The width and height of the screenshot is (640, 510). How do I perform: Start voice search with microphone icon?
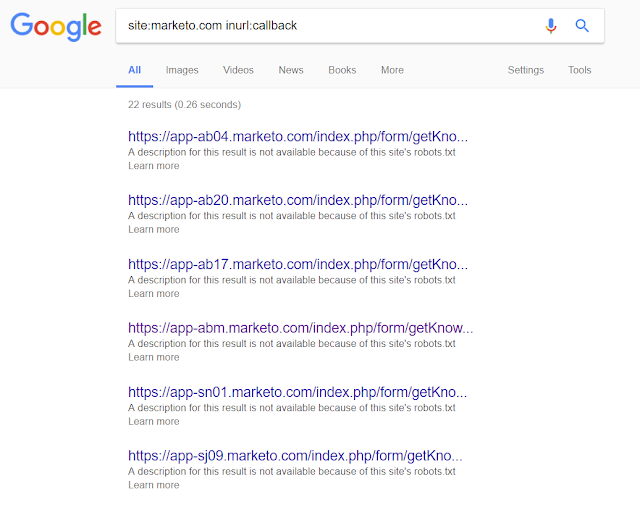551,26
